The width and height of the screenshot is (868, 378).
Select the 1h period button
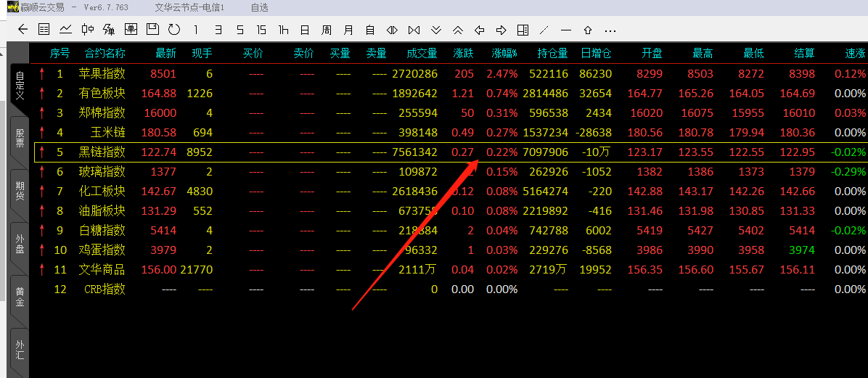pos(283,30)
